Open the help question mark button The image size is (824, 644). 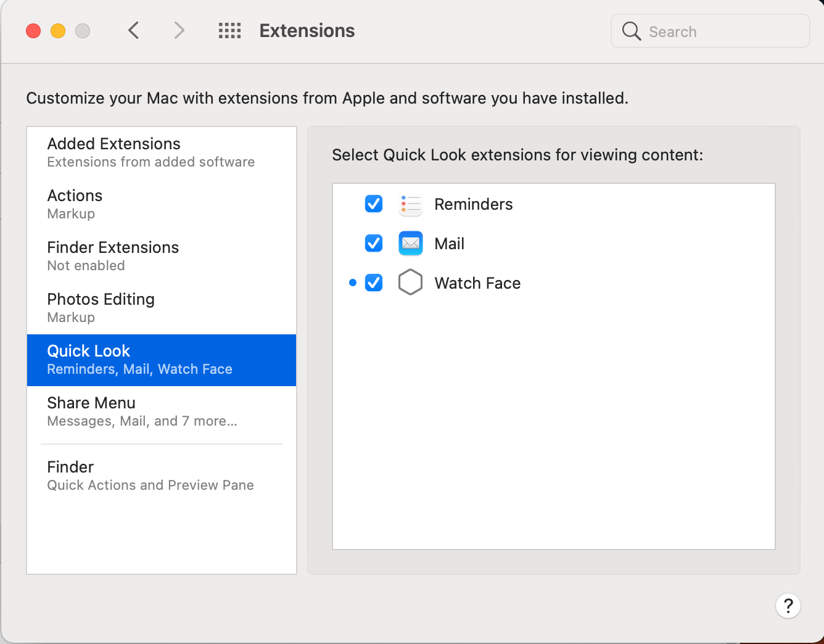coord(788,606)
